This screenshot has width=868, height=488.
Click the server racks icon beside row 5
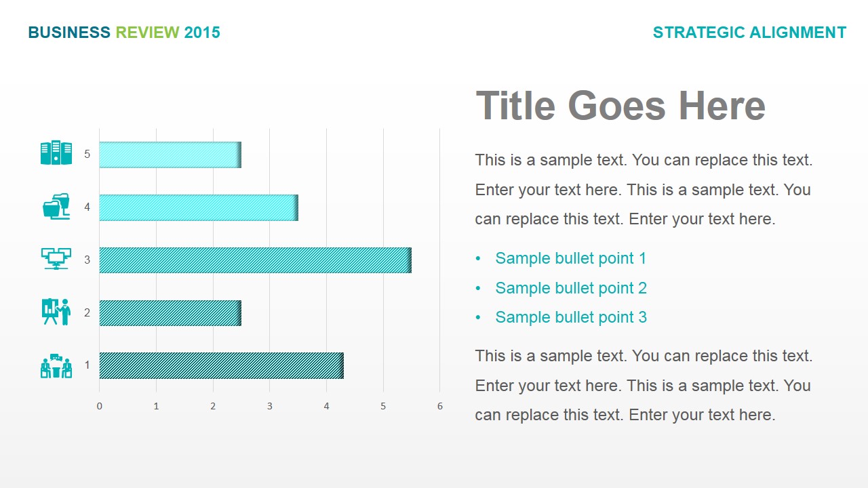56,153
